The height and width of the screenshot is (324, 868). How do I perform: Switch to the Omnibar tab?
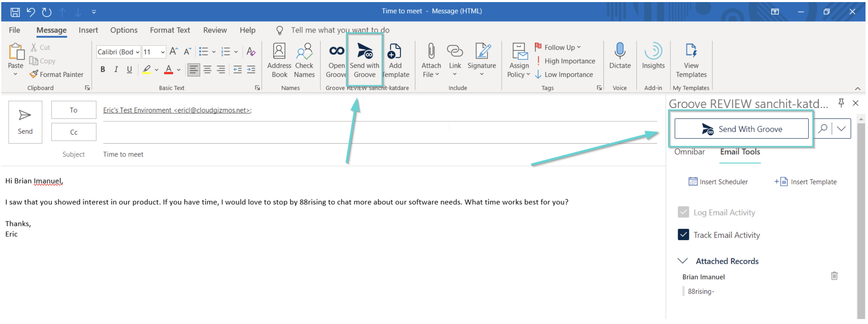click(x=689, y=152)
